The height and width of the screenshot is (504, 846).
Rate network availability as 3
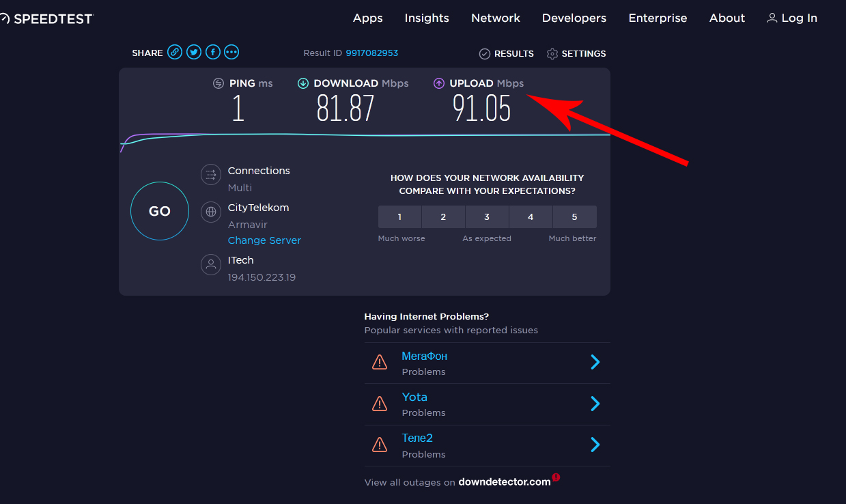click(487, 216)
